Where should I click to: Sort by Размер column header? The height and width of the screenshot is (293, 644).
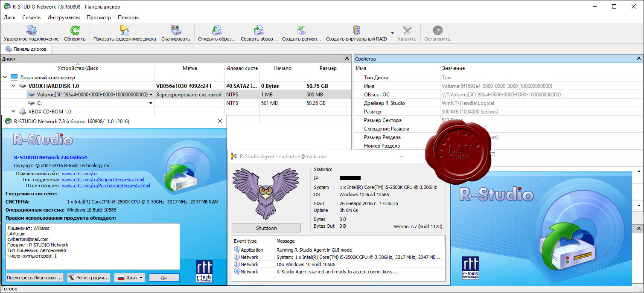(328, 68)
